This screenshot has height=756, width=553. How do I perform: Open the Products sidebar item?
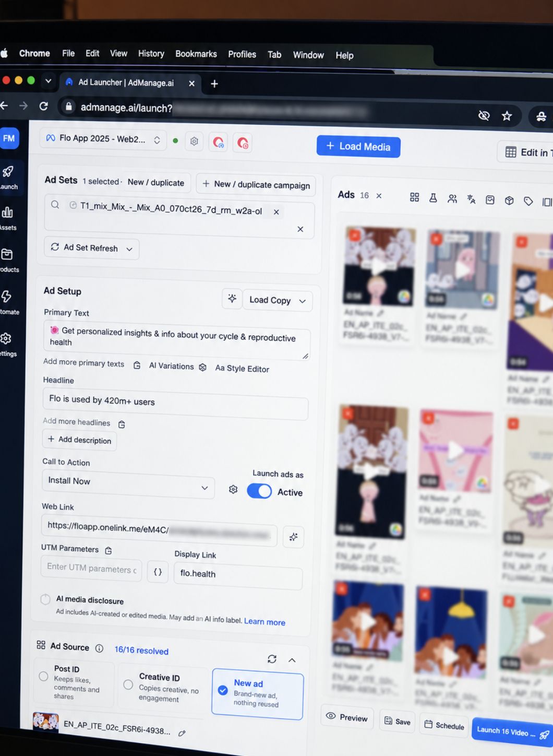(x=8, y=259)
